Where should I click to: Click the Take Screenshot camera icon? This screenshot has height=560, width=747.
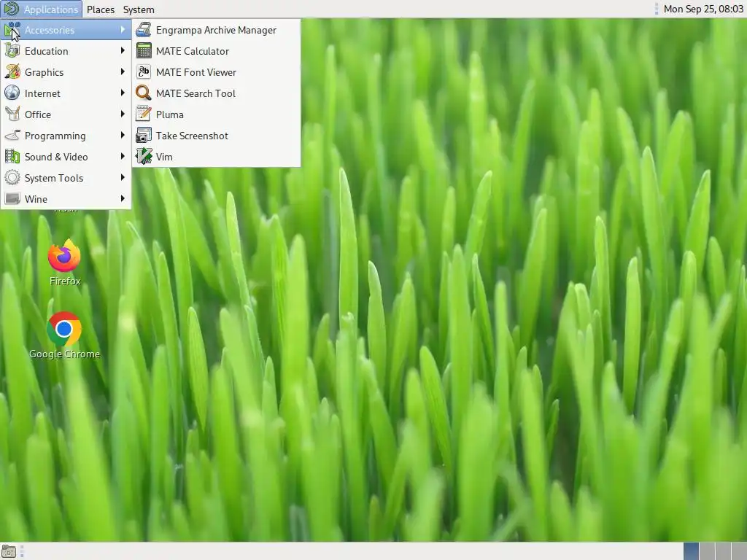(x=144, y=136)
